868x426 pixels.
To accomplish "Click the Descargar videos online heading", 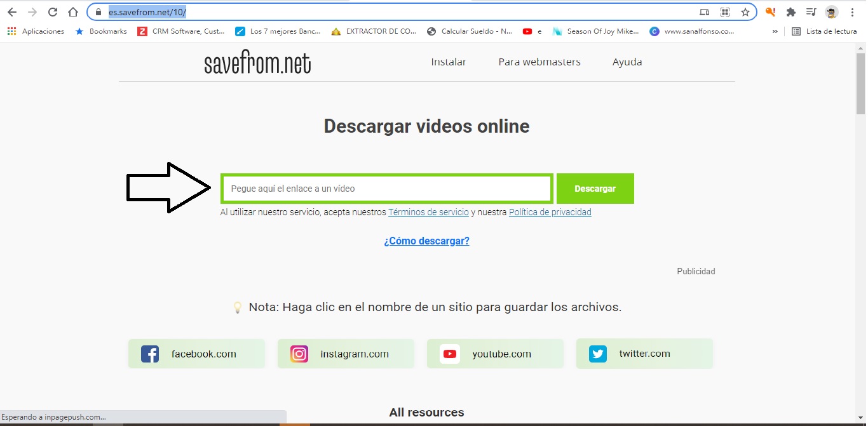I will 427,126.
